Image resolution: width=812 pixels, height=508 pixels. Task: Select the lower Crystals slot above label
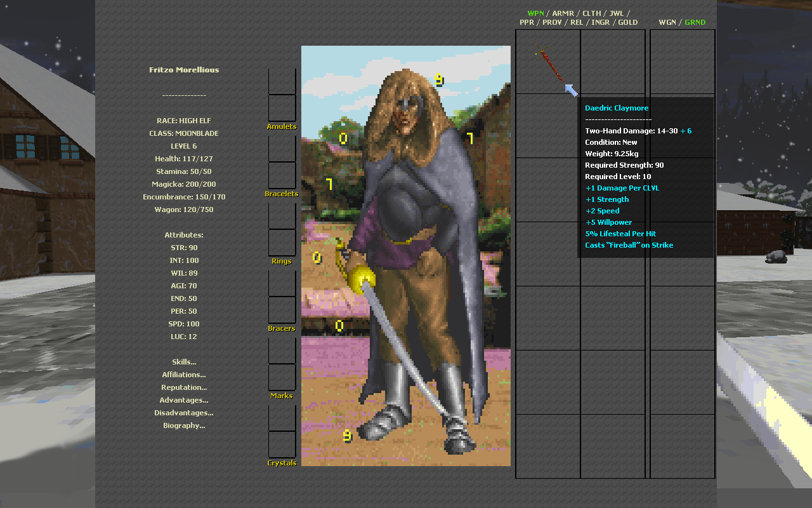[x=282, y=444]
